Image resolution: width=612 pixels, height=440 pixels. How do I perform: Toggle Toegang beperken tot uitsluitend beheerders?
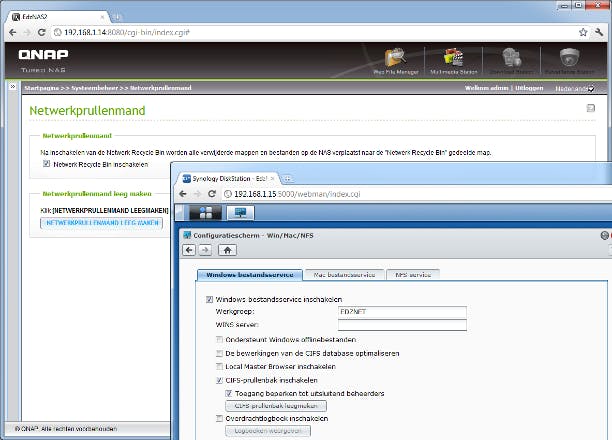229,393
